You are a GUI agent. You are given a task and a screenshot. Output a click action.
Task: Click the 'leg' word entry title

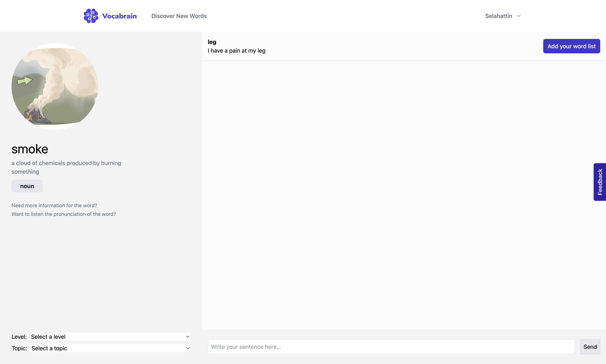click(x=212, y=42)
